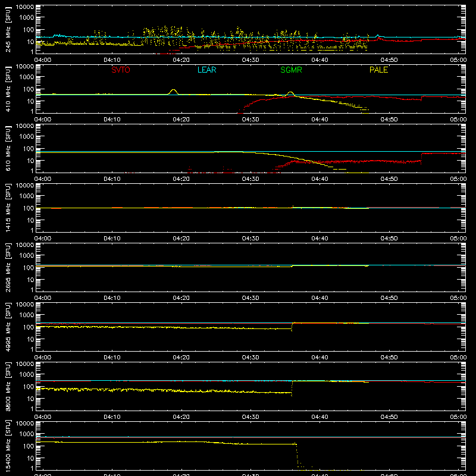
Task: Click 04:00 tick under the 245 MHz plot
Action: (x=42, y=60)
